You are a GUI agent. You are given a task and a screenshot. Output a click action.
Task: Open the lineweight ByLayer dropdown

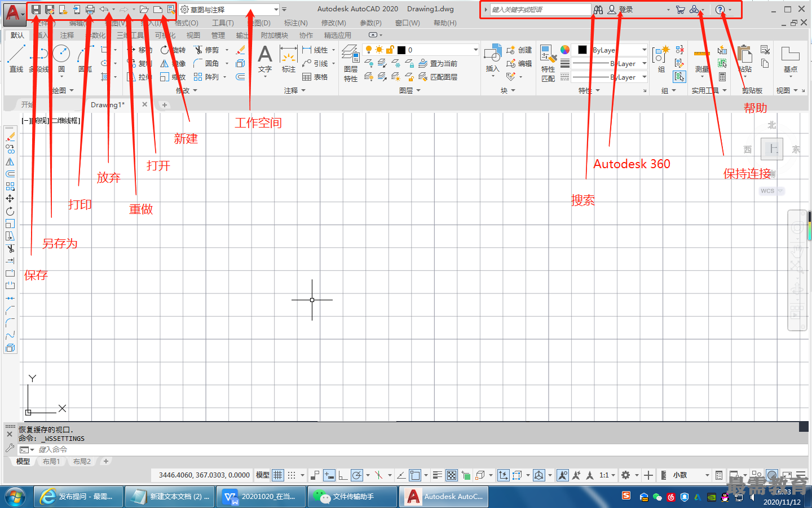[x=645, y=63]
